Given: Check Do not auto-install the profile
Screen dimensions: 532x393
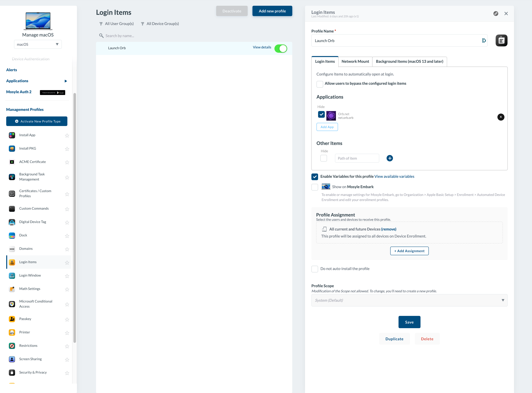Looking at the screenshot, I should [x=315, y=269].
